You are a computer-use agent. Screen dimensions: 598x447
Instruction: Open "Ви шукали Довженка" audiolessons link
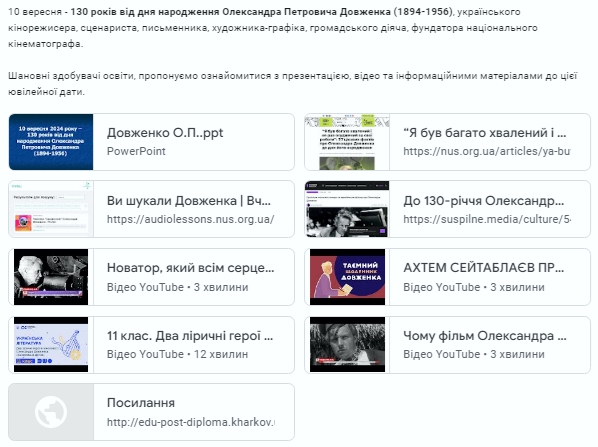point(189,201)
